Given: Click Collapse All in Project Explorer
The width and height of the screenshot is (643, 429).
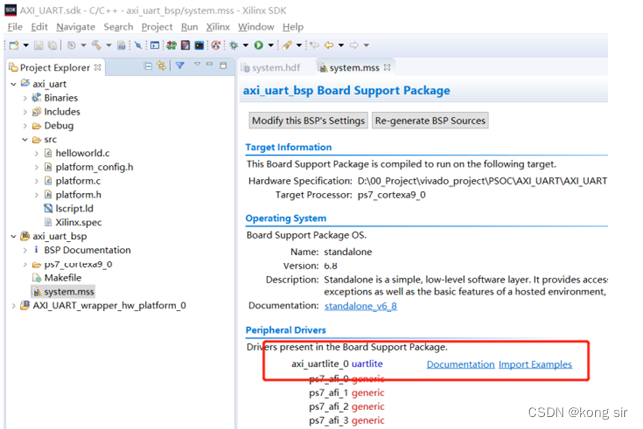Looking at the screenshot, I should click(x=148, y=66).
